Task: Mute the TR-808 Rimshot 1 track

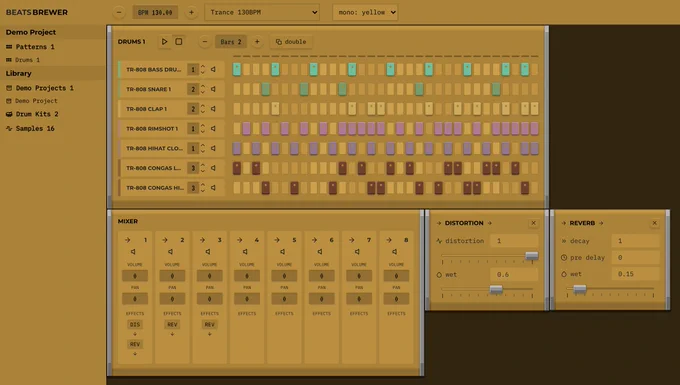Action: point(213,128)
